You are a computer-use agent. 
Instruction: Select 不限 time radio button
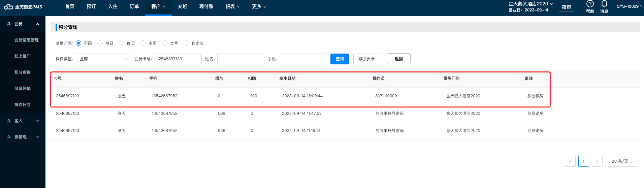point(78,43)
